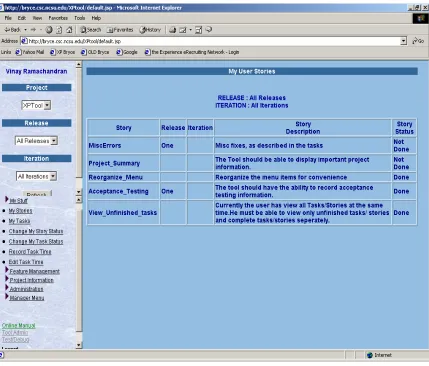Open the All Iterations dropdown
429x366 pixels.
[x=36, y=176]
